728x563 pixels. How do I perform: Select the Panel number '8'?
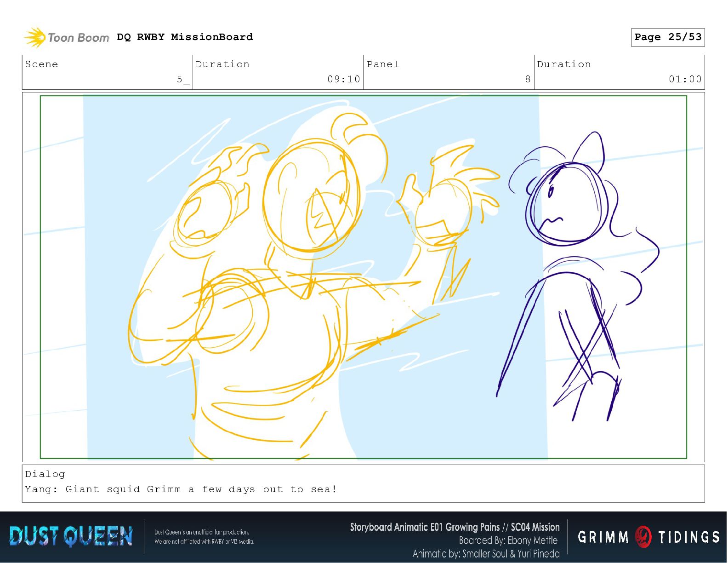[528, 79]
